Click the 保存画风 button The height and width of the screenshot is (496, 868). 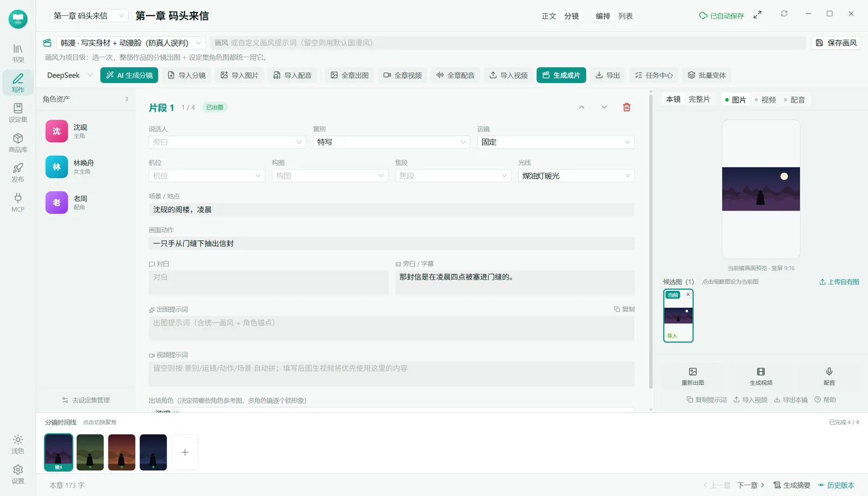pyautogui.click(x=836, y=43)
